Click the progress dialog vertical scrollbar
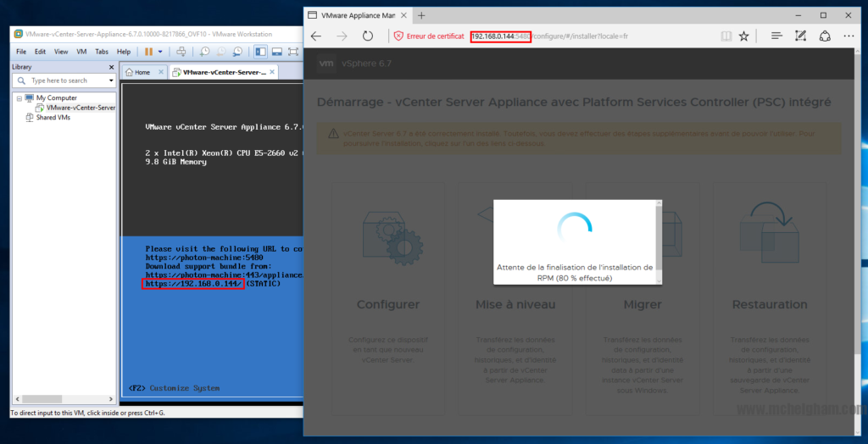Screen dimensions: 868x444 point(659,242)
